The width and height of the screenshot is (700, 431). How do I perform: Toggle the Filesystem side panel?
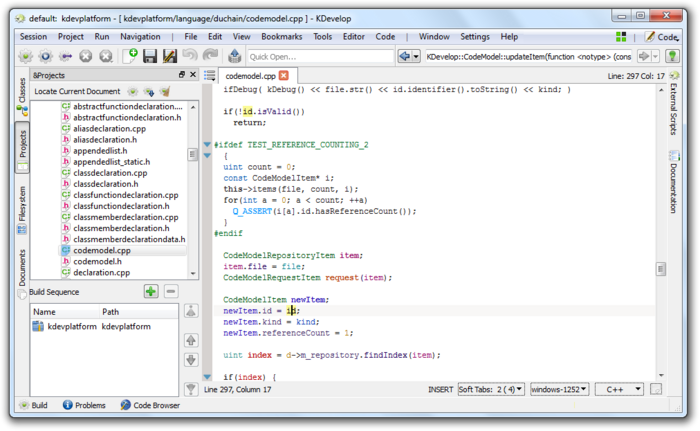tap(21, 198)
